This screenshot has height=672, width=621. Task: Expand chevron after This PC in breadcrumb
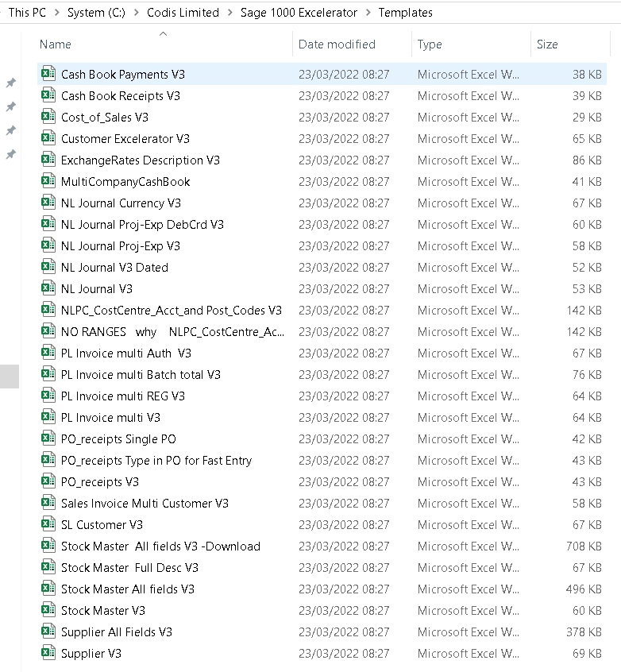[x=56, y=13]
